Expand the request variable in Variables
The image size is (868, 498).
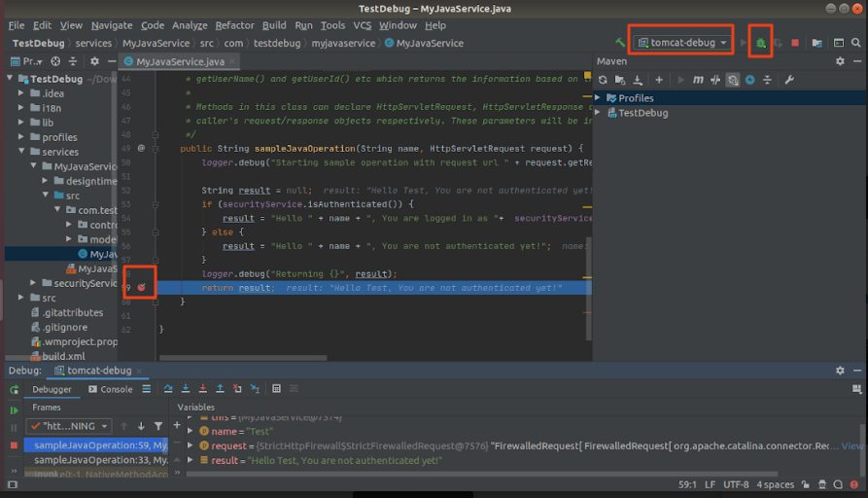click(x=191, y=445)
